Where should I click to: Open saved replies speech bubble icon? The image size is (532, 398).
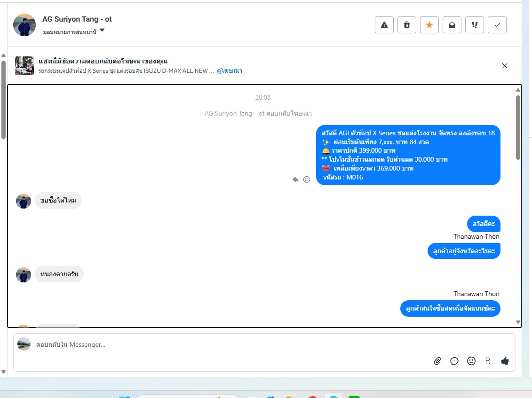click(x=454, y=361)
